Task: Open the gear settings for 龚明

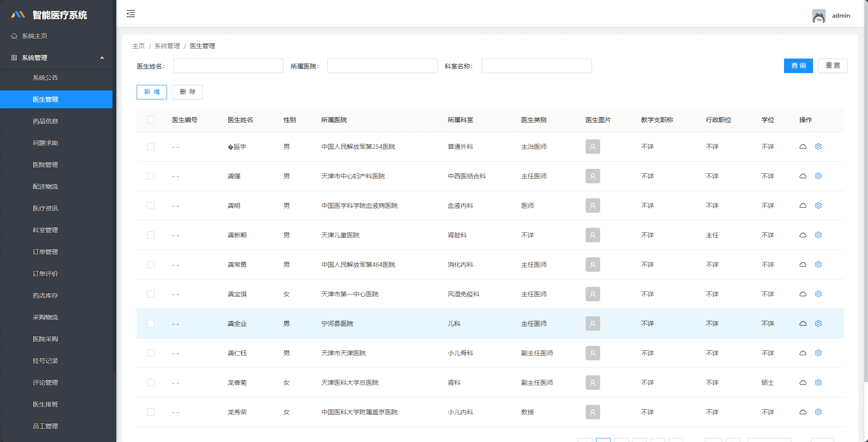Action: [819, 206]
